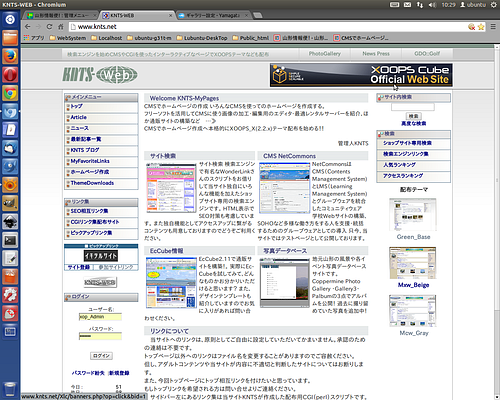Click the ログイン button
This screenshot has width=500, height=400.
point(101,356)
